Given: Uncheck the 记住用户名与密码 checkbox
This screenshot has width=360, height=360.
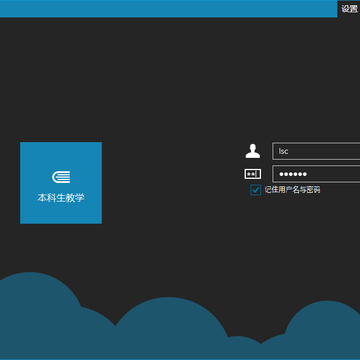Looking at the screenshot, I should click(x=255, y=190).
